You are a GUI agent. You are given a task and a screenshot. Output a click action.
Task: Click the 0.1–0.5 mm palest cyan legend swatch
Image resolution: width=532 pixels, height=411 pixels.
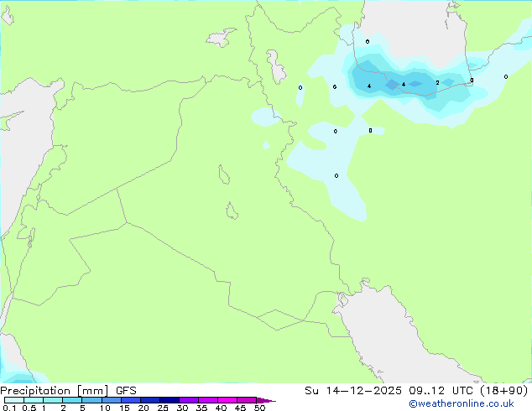point(14,400)
